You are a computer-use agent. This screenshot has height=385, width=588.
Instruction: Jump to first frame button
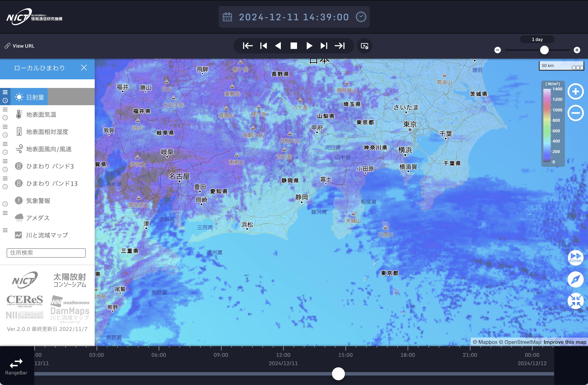tap(248, 46)
